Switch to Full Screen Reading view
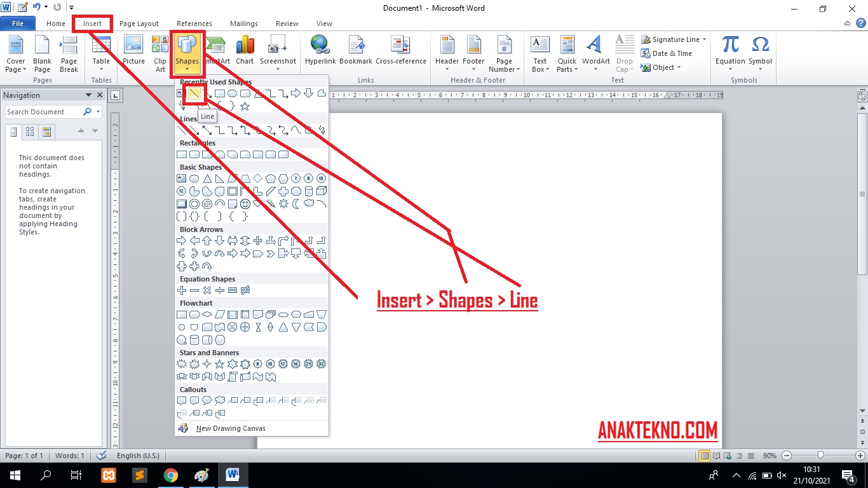Image resolution: width=868 pixels, height=488 pixels. pyautogui.click(x=717, y=456)
